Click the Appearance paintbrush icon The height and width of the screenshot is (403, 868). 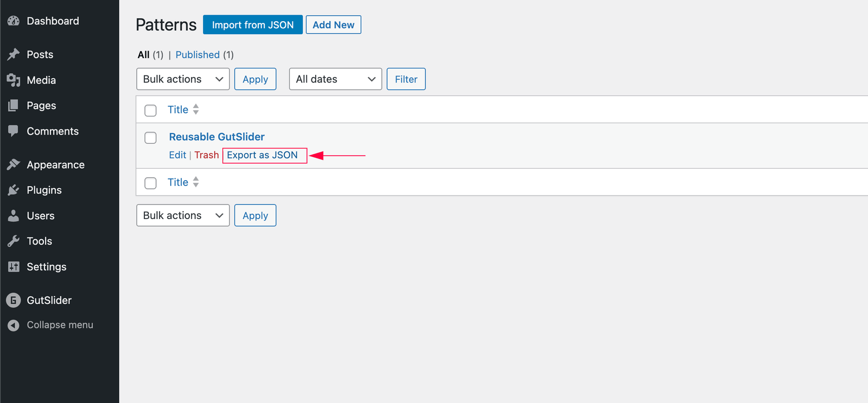click(14, 164)
